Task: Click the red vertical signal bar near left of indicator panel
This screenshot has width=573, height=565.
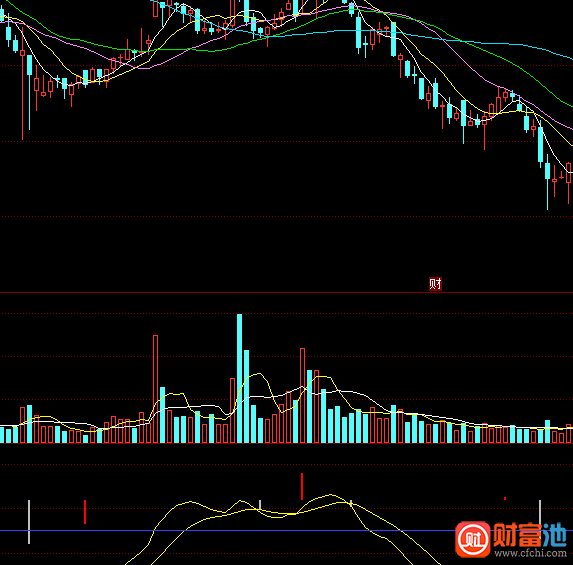Action: click(x=85, y=512)
